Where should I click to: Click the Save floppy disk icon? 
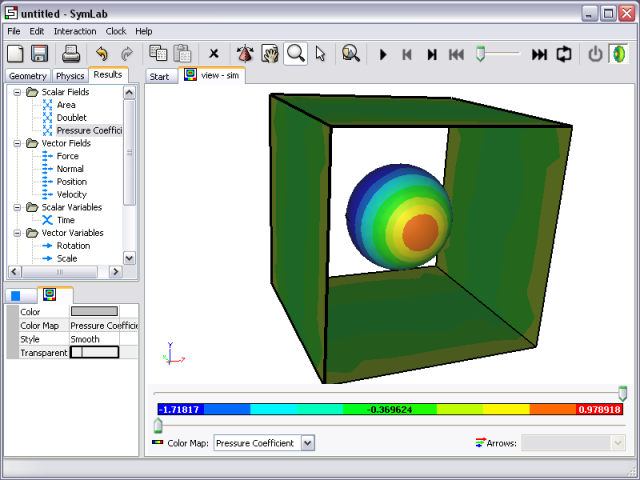(x=39, y=54)
